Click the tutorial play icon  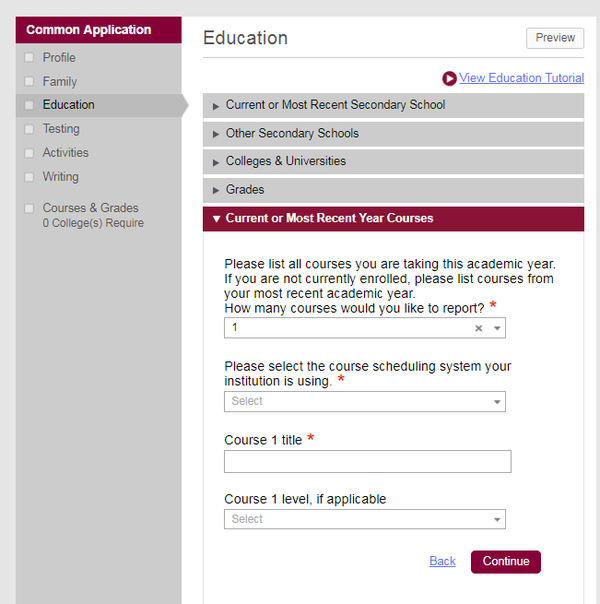(449, 78)
